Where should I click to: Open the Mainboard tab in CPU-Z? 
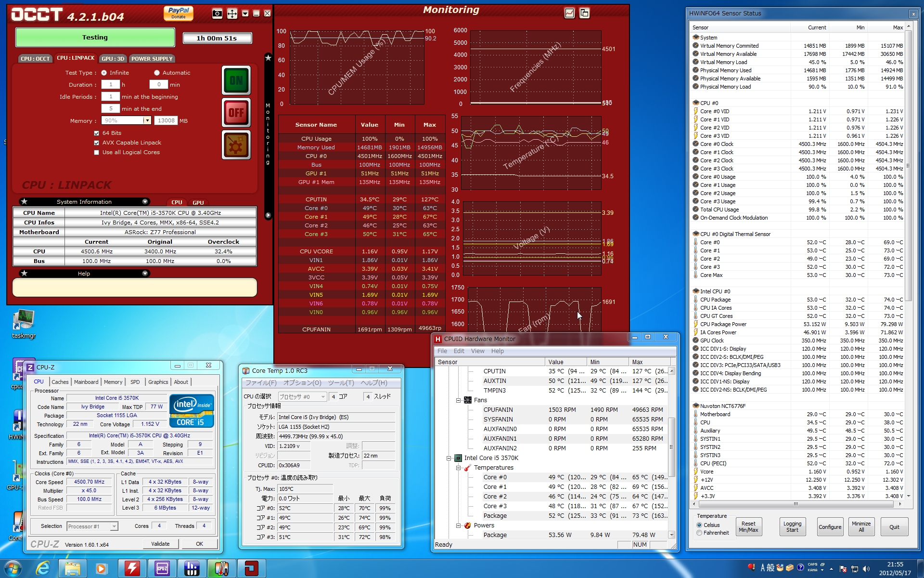86,382
